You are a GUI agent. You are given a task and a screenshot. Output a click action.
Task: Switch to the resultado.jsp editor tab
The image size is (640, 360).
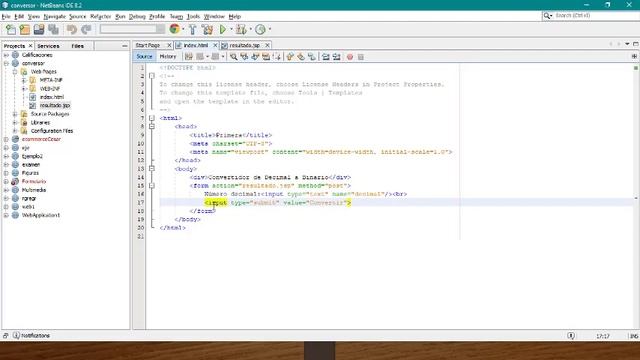(244, 45)
